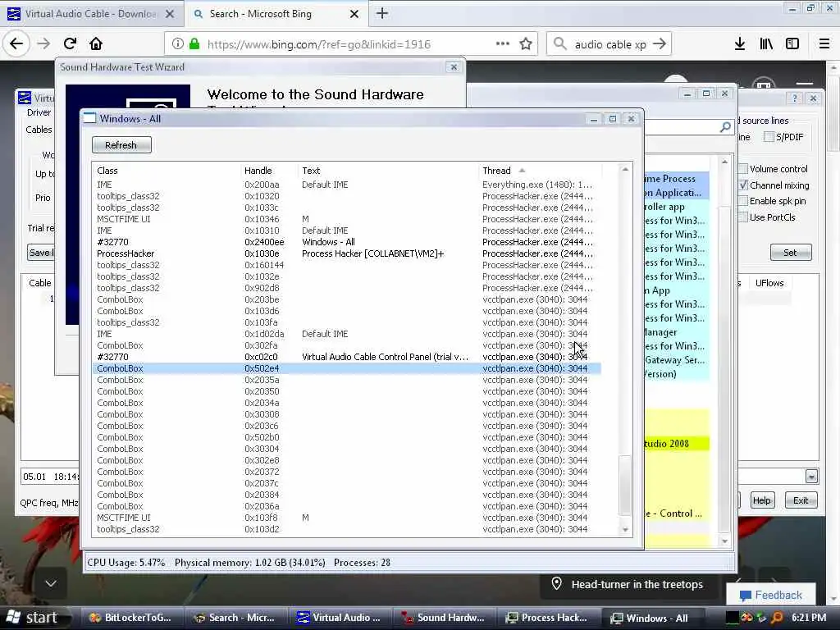Click the search magnifier icon in search box

pos(559,44)
